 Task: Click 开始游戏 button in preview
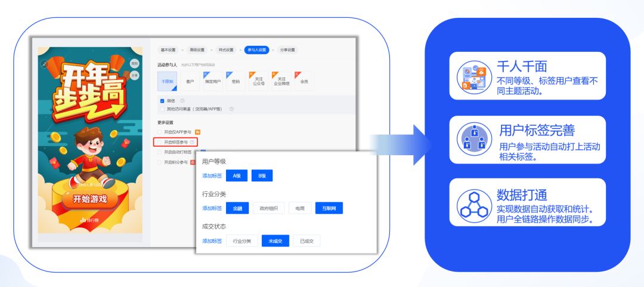(x=90, y=199)
